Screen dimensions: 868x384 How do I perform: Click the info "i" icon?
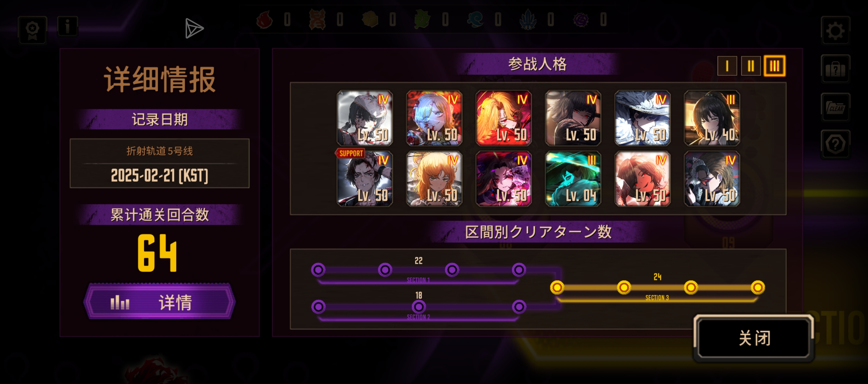click(x=68, y=26)
